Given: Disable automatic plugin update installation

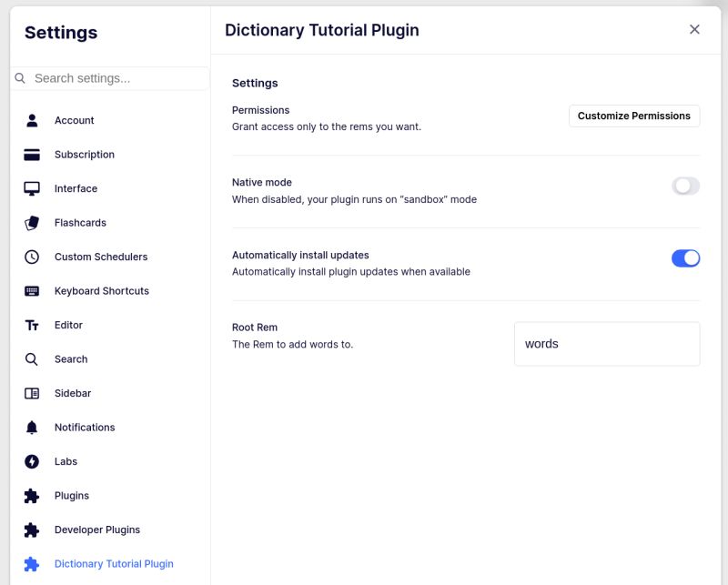Looking at the screenshot, I should pyautogui.click(x=685, y=258).
